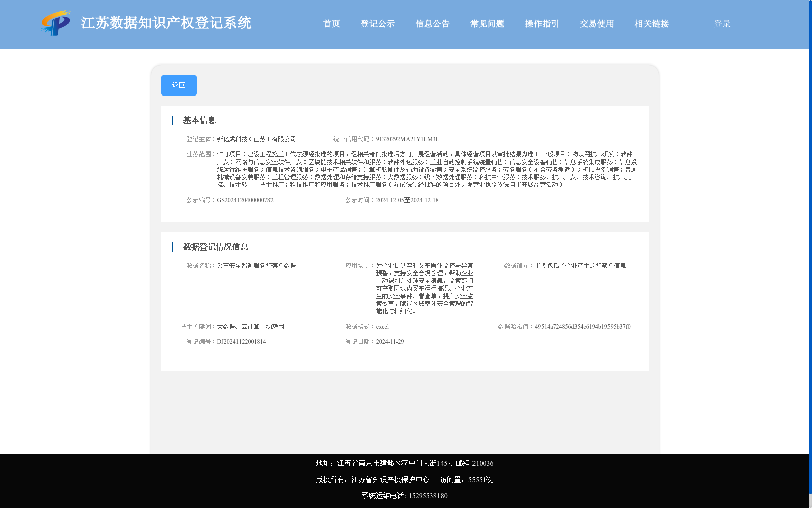Open the 登记公示 menu item
The image size is (812, 508).
pyautogui.click(x=378, y=24)
